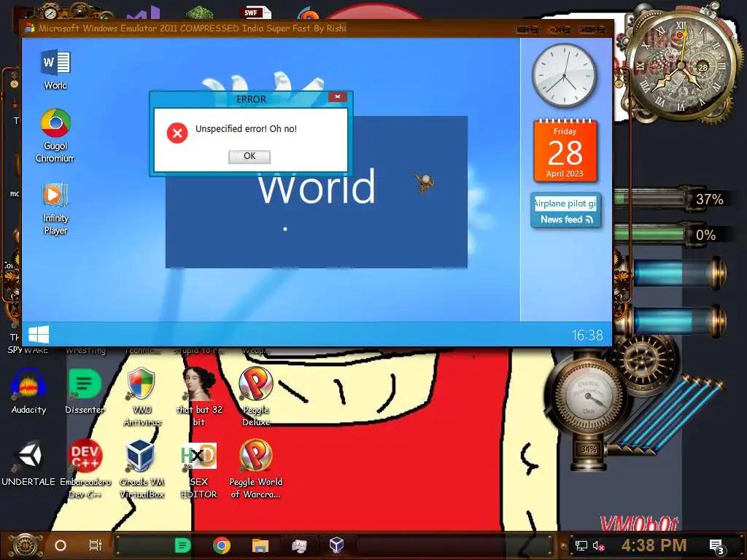Open the Infinity Player icon in the emulator
The image size is (747, 560).
(55, 209)
